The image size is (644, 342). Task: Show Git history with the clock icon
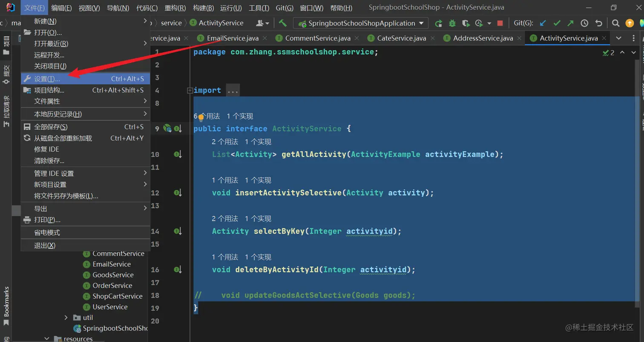(584, 23)
